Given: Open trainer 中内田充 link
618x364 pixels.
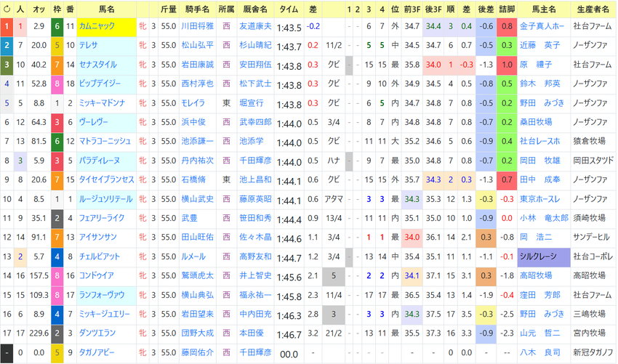Looking at the screenshot, I should pos(255,314).
